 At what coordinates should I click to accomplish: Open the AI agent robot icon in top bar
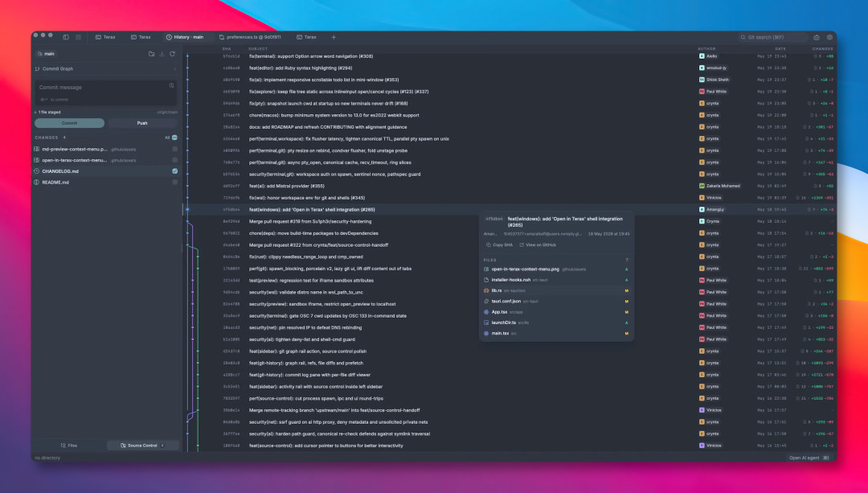click(x=817, y=37)
